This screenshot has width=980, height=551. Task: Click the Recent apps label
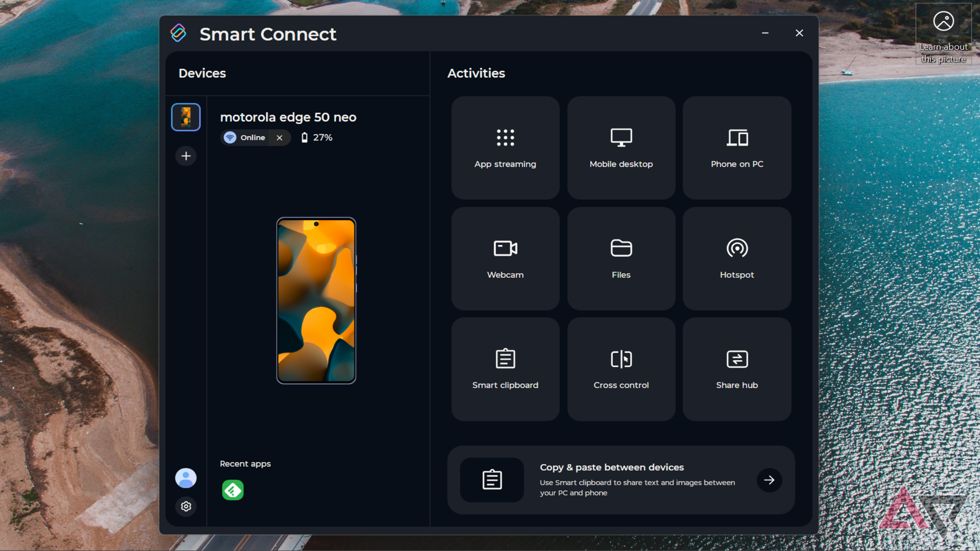coord(245,464)
